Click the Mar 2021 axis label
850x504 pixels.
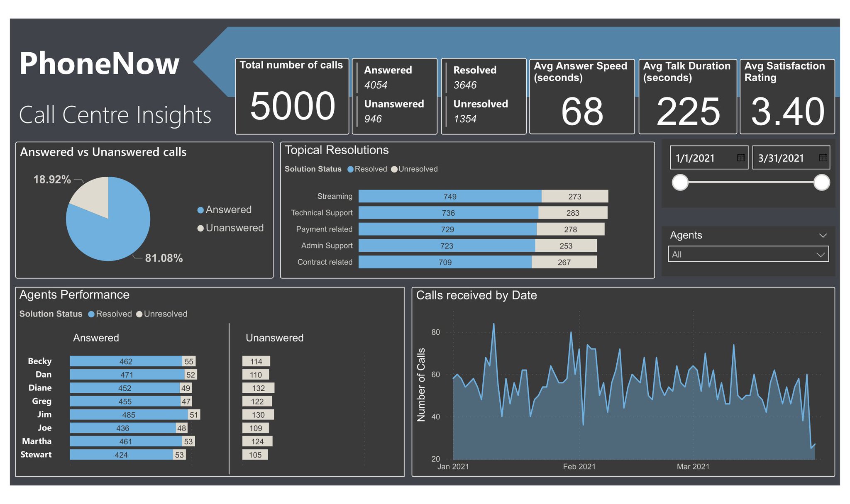point(693,467)
